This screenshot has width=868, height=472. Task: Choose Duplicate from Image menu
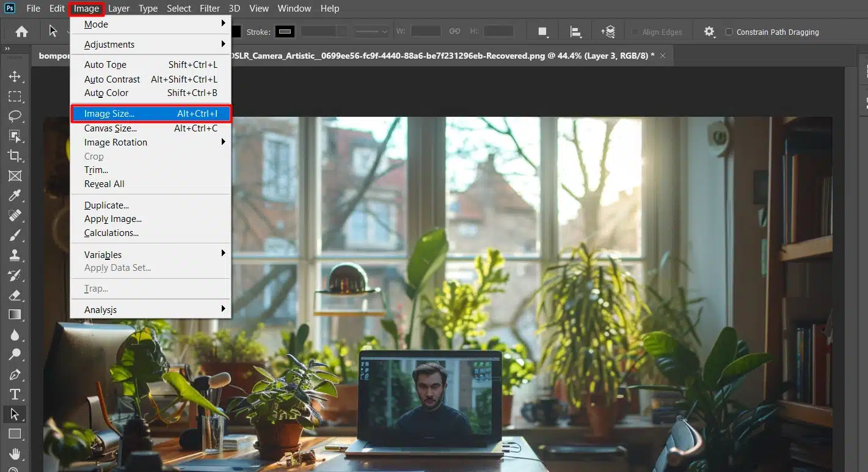click(150, 205)
